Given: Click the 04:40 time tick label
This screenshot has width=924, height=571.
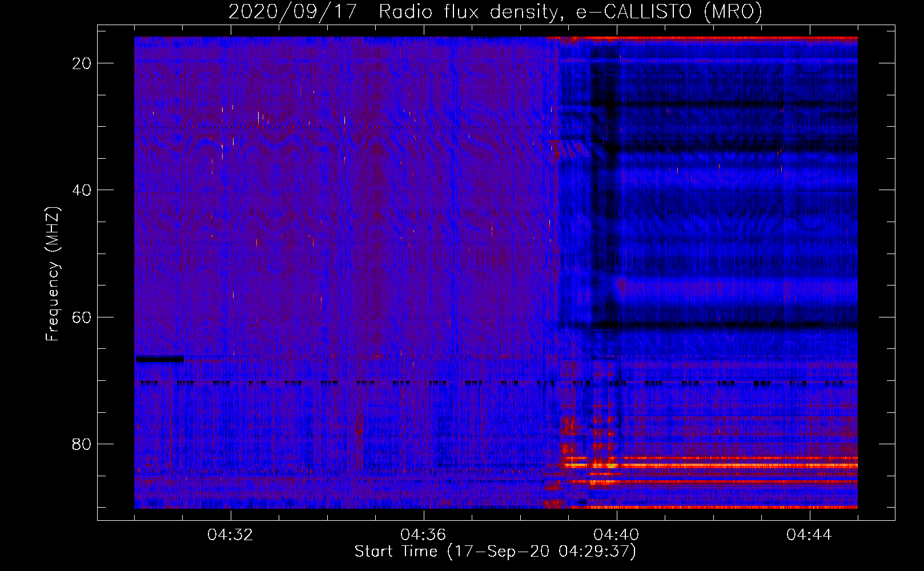Looking at the screenshot, I should click(x=616, y=535).
